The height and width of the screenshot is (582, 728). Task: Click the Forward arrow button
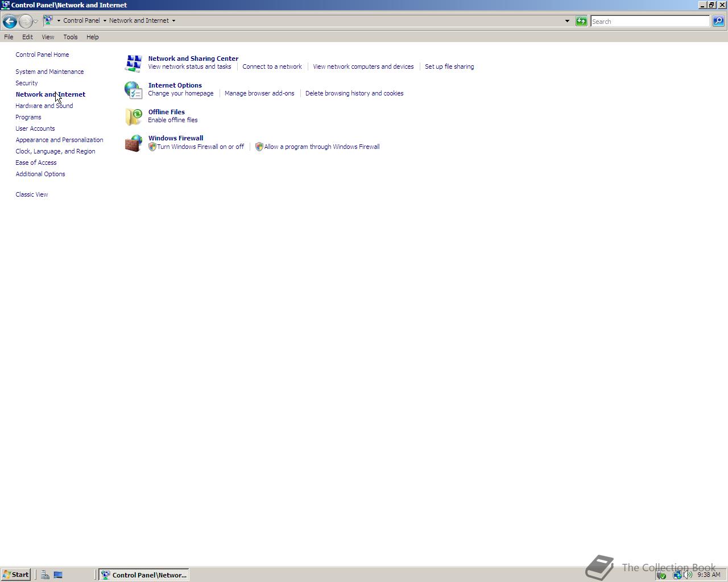click(x=26, y=22)
